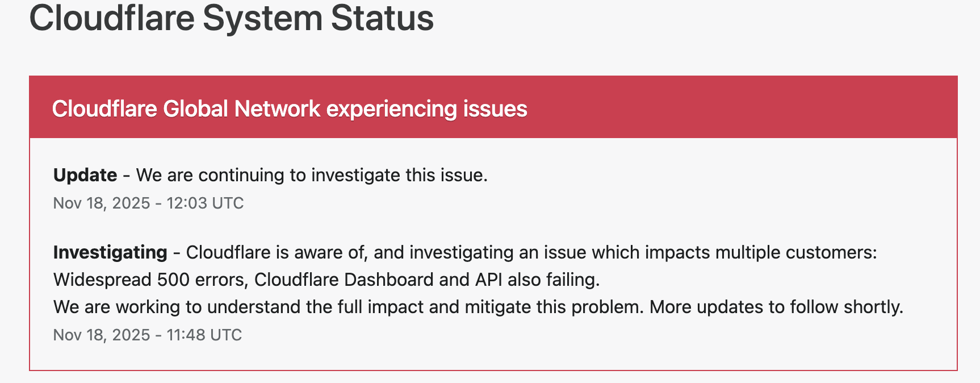Select the 11:48 UTC investigating timestamp

[x=147, y=335]
